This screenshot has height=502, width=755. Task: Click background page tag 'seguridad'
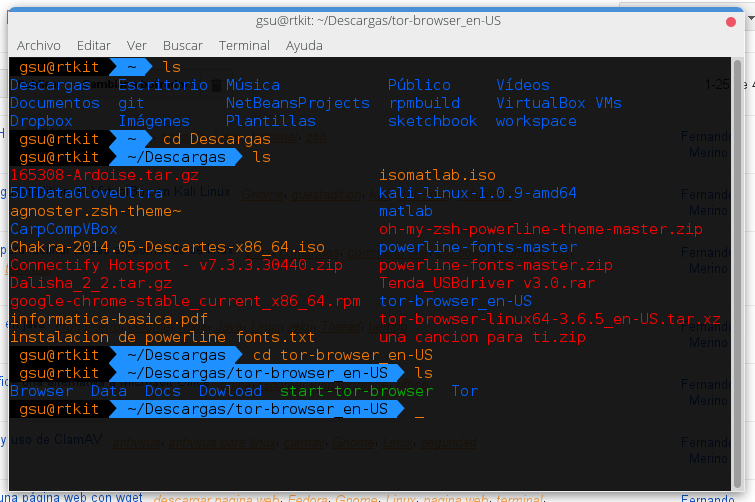(449, 442)
